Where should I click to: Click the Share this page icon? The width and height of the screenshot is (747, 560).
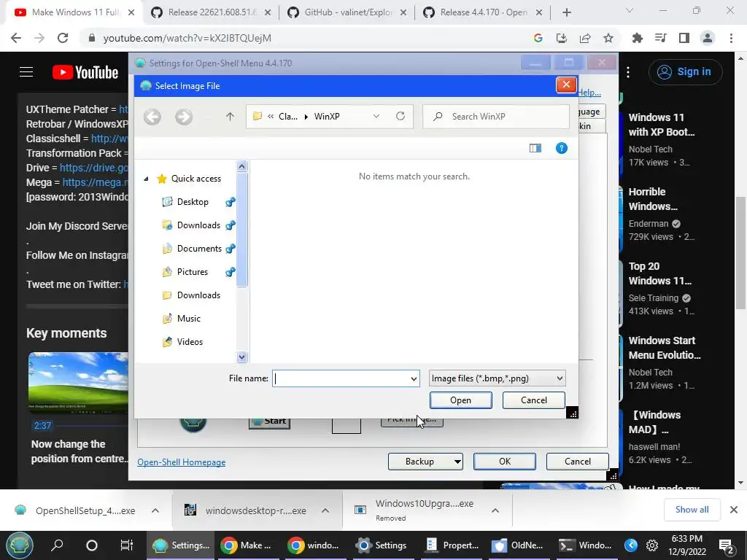point(585,38)
